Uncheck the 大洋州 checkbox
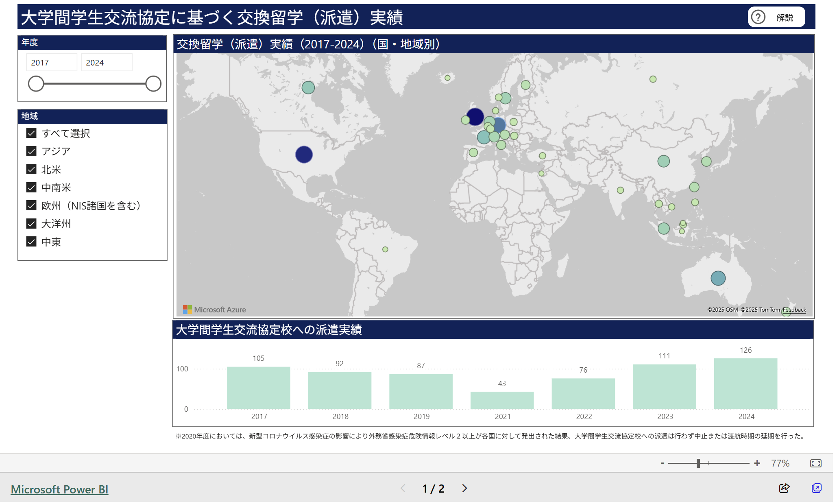 [x=31, y=225]
